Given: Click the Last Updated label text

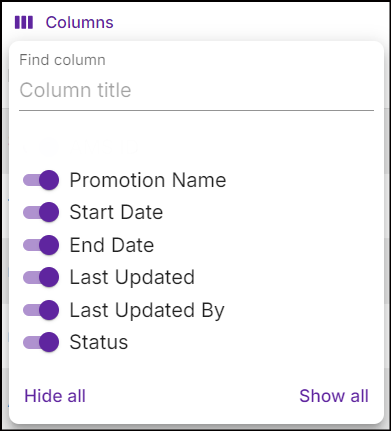Looking at the screenshot, I should [132, 277].
